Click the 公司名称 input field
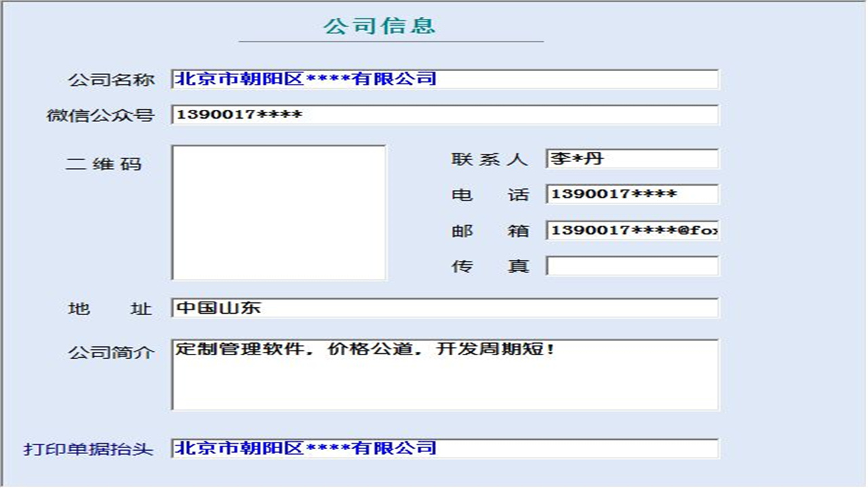Viewport: 868px width, 488px height. click(444, 79)
